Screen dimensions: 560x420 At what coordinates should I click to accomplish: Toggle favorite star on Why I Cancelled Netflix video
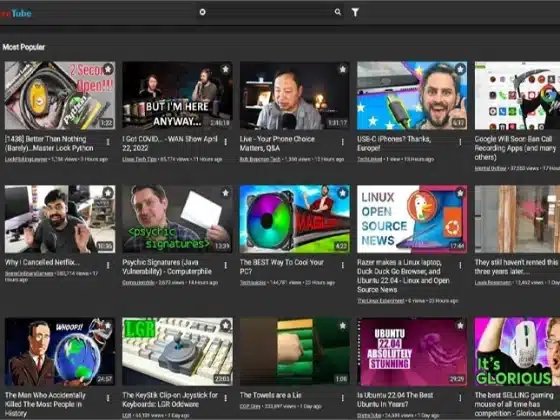[x=108, y=193]
